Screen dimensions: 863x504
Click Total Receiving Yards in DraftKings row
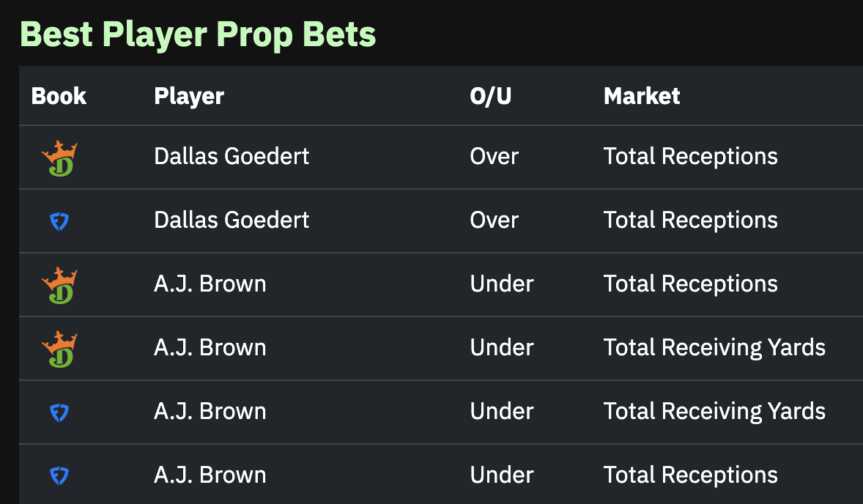coord(714,348)
